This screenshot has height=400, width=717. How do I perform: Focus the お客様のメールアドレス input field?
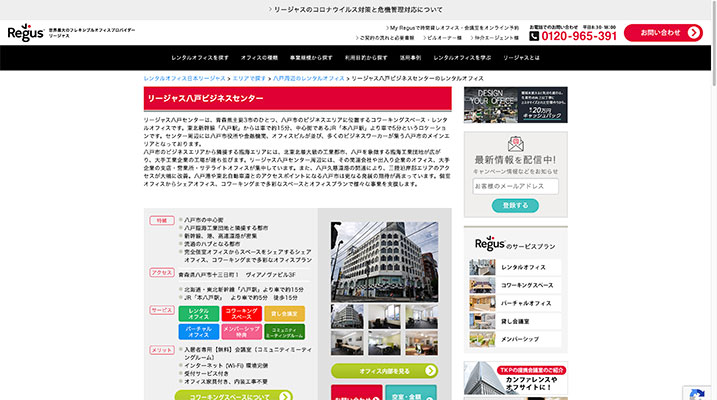pos(515,186)
